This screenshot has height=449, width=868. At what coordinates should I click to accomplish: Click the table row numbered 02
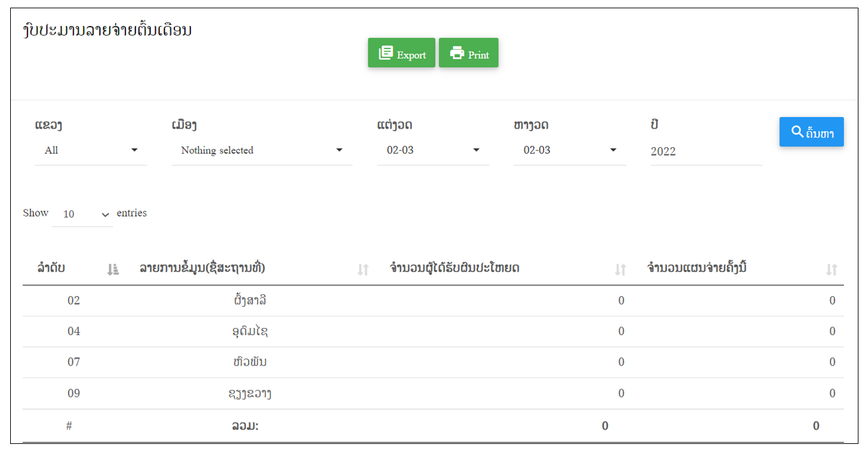tap(433, 301)
